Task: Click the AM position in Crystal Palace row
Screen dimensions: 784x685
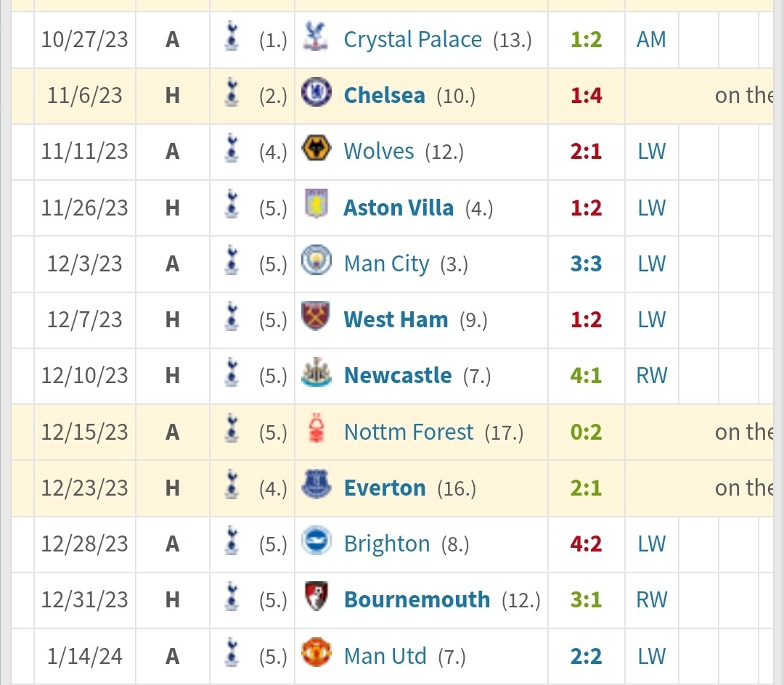Action: pos(651,39)
